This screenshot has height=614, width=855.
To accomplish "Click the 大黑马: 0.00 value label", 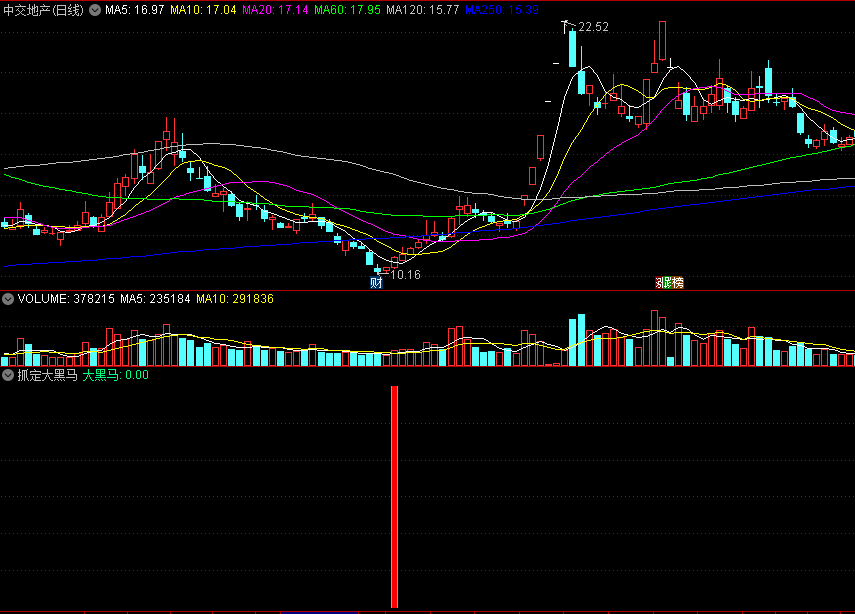I will pyautogui.click(x=116, y=375).
